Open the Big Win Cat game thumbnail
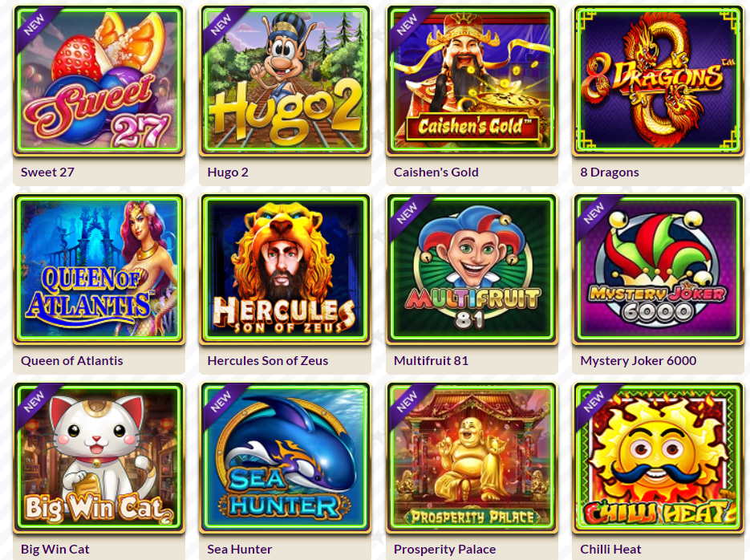 coord(99,457)
